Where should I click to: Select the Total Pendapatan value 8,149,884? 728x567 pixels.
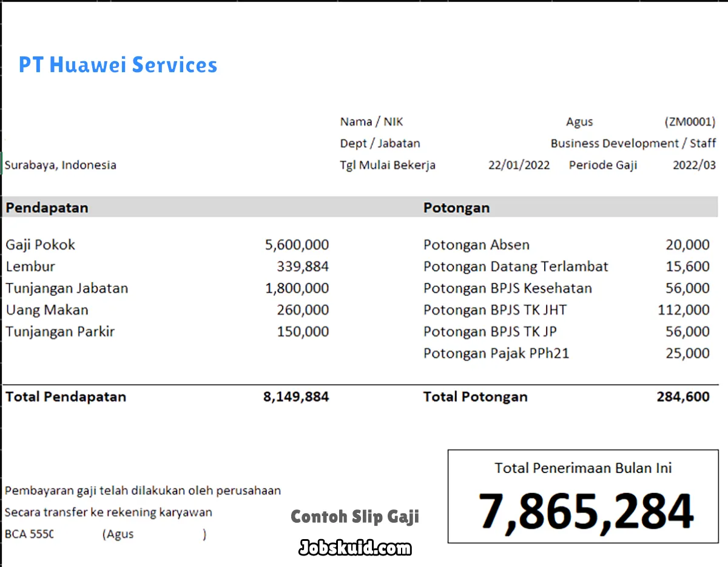(x=297, y=397)
